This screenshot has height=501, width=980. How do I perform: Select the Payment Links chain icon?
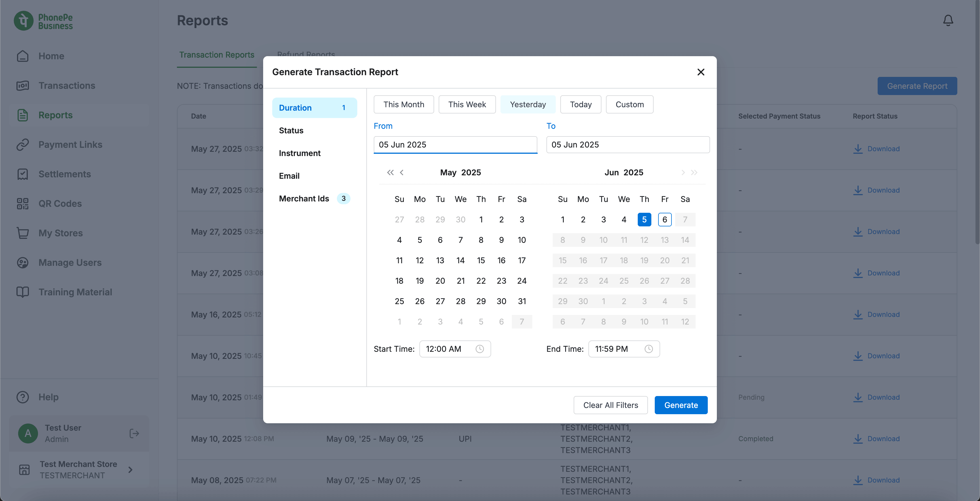pyautogui.click(x=22, y=145)
